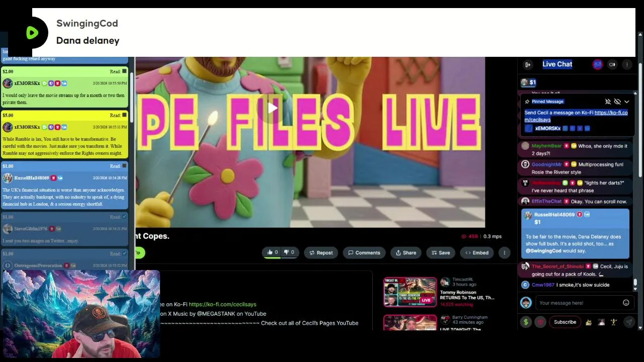Image resolution: width=644 pixels, height=362 pixels.
Task: Click xEMORSKx name in pinned message
Action: point(548,129)
